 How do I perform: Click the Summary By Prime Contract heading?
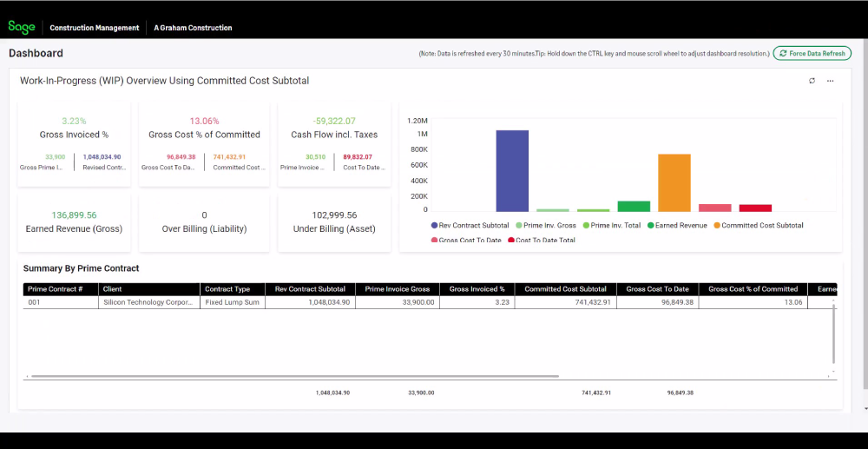tap(81, 268)
